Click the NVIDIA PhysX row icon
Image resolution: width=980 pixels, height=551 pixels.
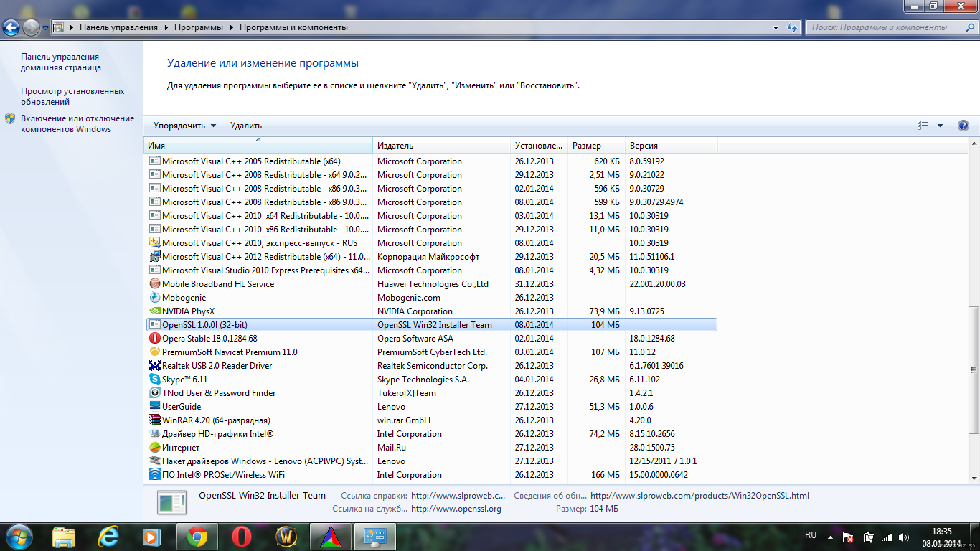click(x=154, y=311)
